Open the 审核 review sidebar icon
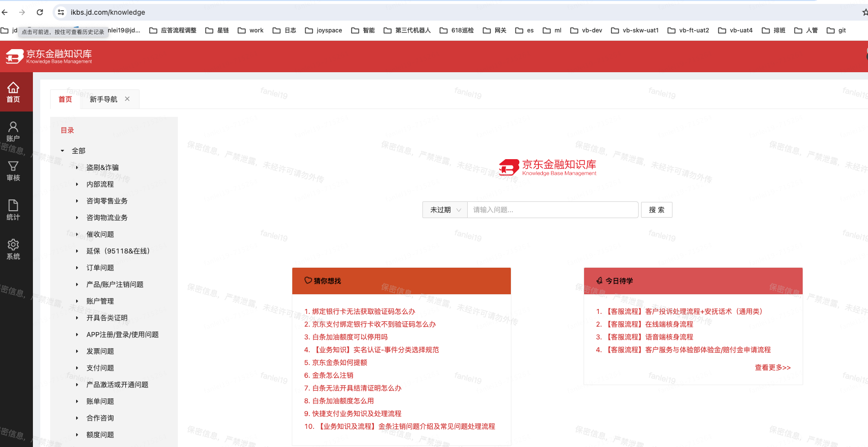 [13, 171]
